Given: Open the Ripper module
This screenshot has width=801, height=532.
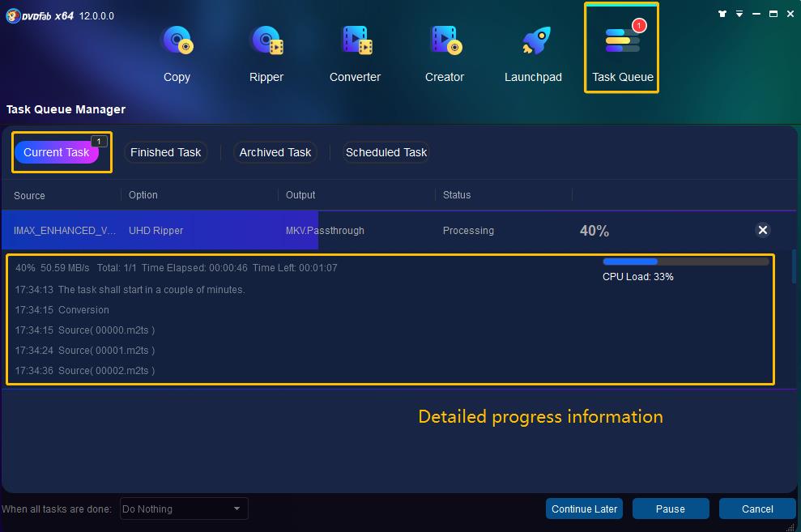Looking at the screenshot, I should coord(266,42).
